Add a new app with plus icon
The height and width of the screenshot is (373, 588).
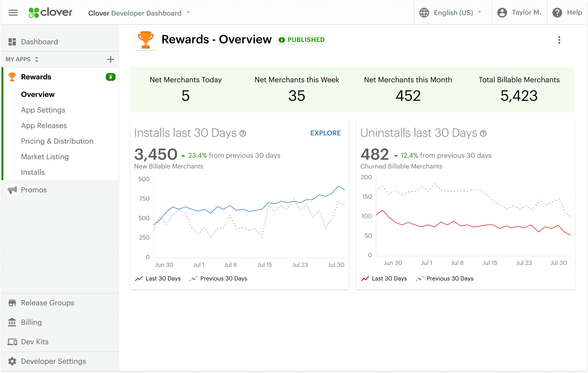coord(111,59)
